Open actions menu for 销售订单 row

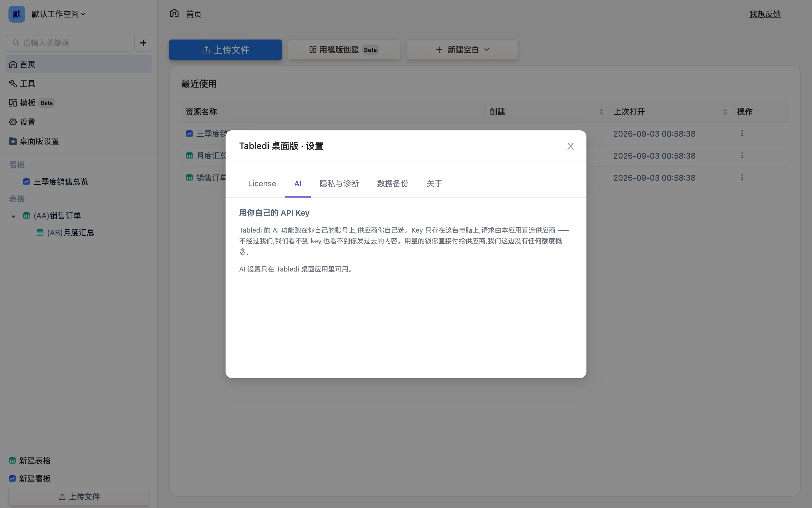coord(742,178)
